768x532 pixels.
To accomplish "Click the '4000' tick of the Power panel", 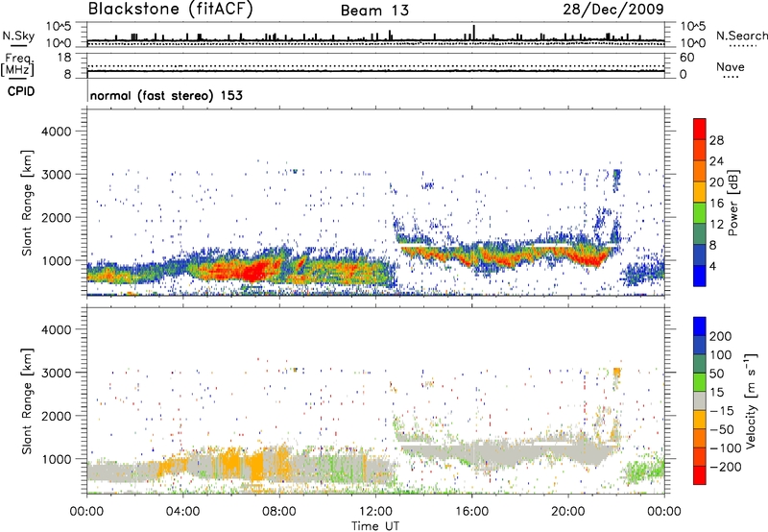I will coord(57,132).
